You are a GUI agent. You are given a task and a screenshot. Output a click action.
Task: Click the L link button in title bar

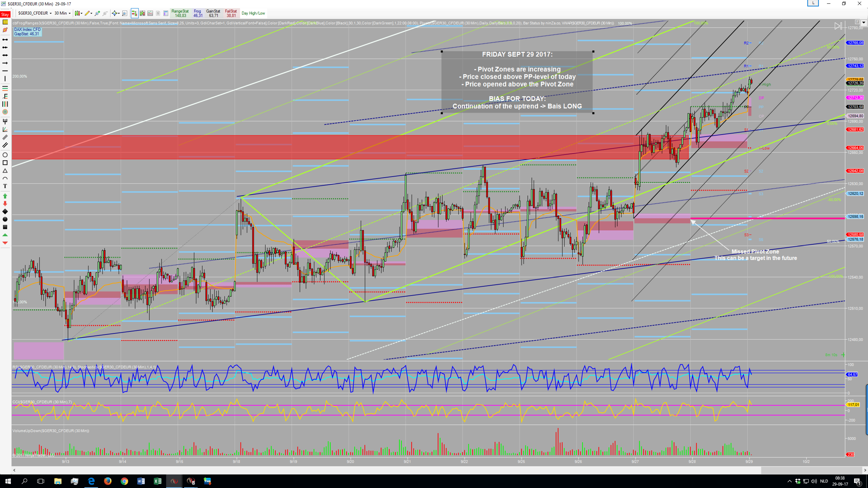(813, 3)
